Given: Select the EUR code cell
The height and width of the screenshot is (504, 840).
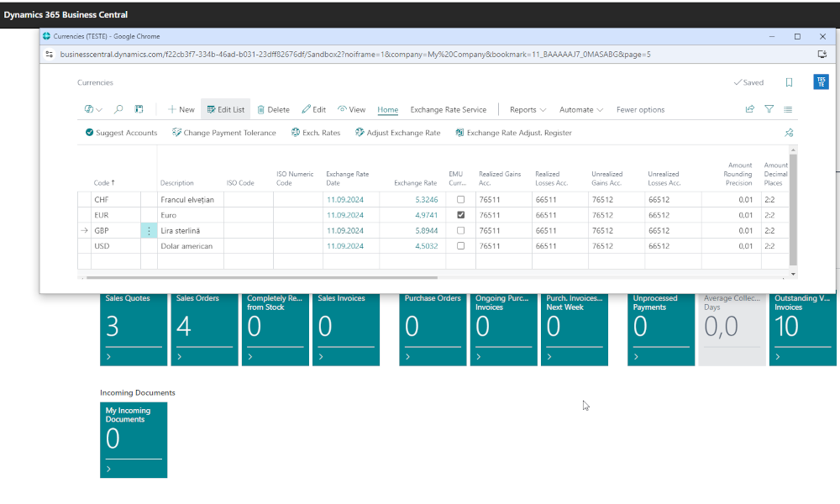Looking at the screenshot, I should [116, 215].
